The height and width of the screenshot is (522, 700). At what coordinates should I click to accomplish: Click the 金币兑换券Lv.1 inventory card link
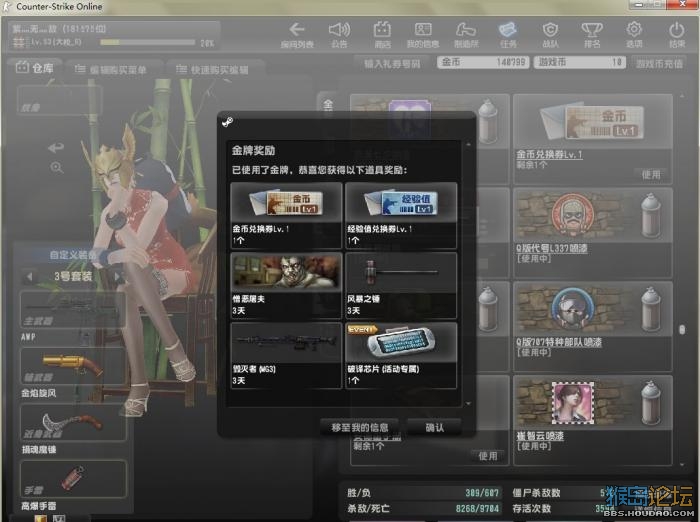pos(549,155)
